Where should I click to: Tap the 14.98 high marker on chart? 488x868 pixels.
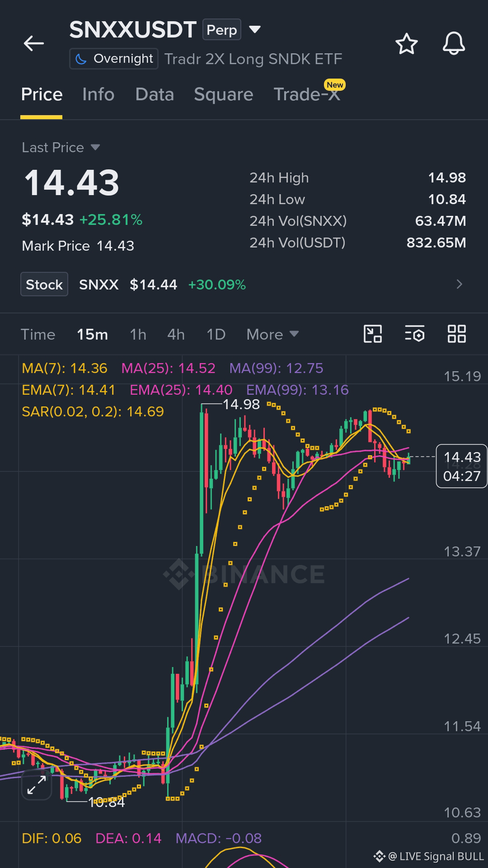pyautogui.click(x=241, y=404)
